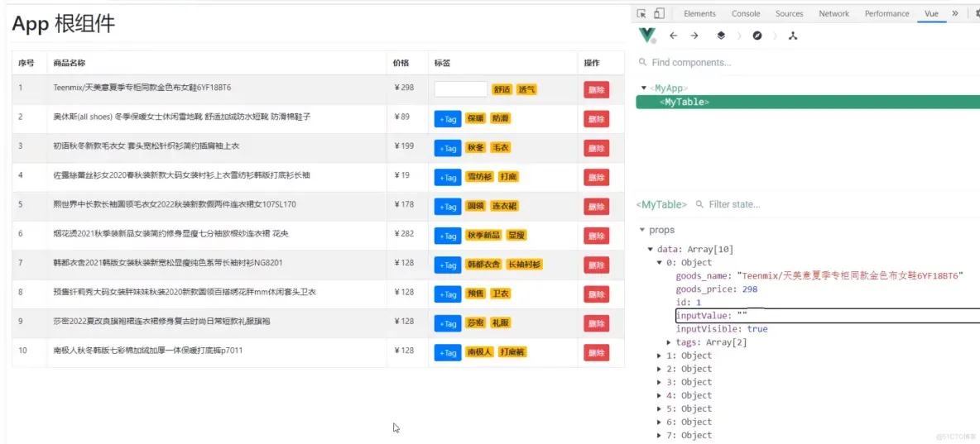Click the 商品名称 column header

tap(70, 63)
